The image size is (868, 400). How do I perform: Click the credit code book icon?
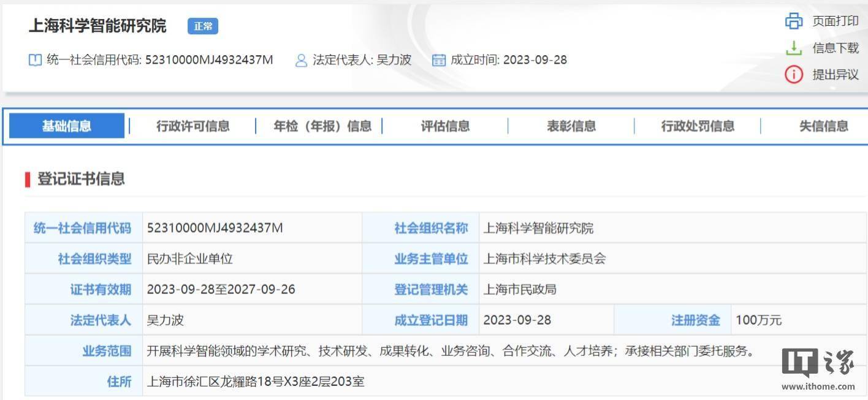[x=36, y=60]
